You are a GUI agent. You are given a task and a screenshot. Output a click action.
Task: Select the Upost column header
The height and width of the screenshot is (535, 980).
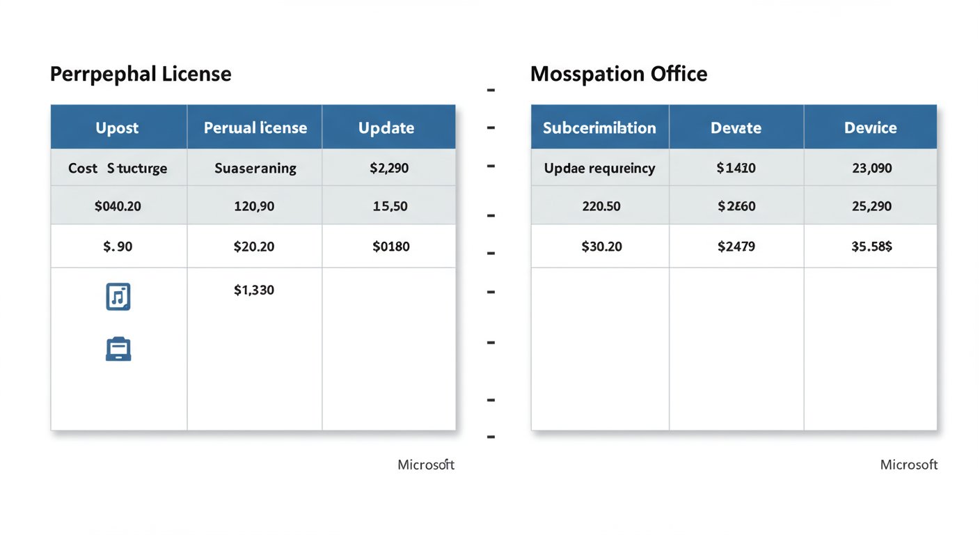click(x=118, y=127)
